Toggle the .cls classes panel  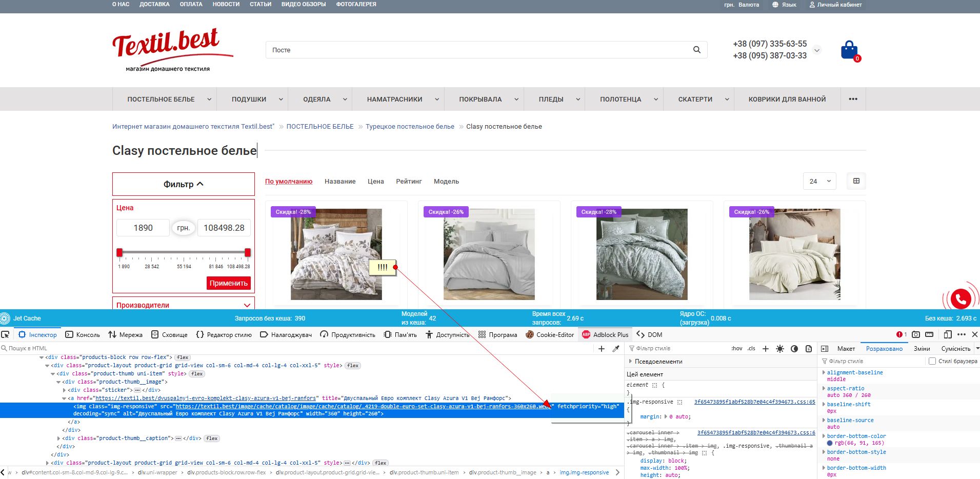tap(751, 349)
